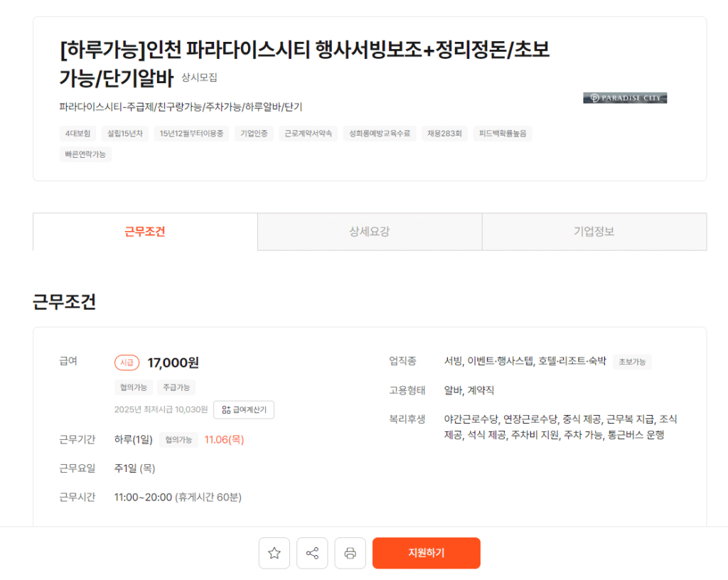The width and height of the screenshot is (728, 580).
Task: Click the 기업인증 certification badge
Action: [253, 134]
